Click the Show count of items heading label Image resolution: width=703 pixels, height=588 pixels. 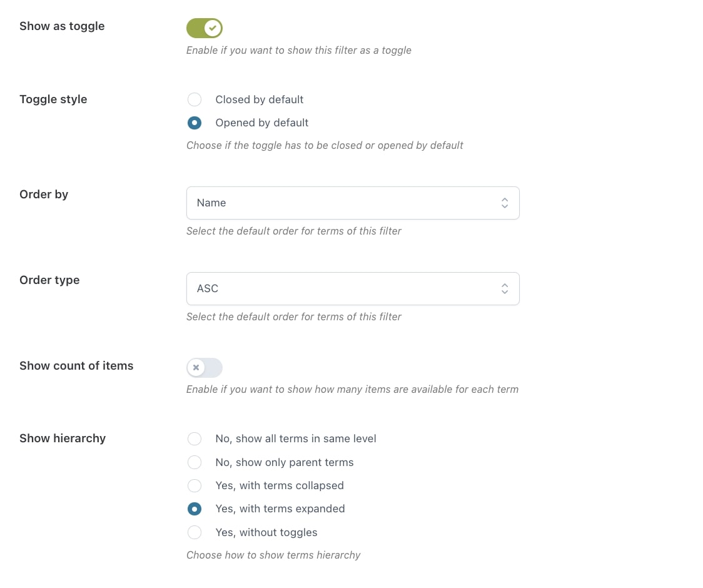click(76, 366)
